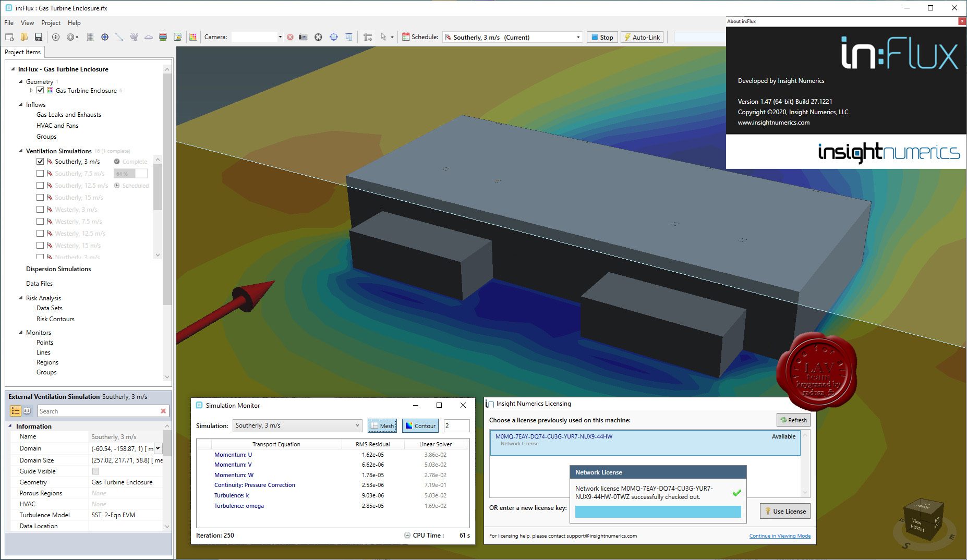The height and width of the screenshot is (560, 967).
Task: Click the cloud dispersion toolbar icon
Action: [149, 37]
